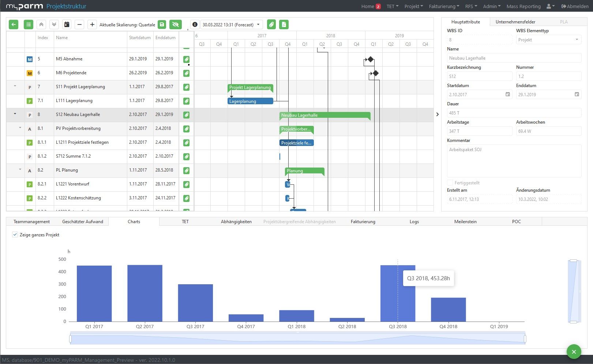Open the Fakturierung menu in navbar

[444, 6]
